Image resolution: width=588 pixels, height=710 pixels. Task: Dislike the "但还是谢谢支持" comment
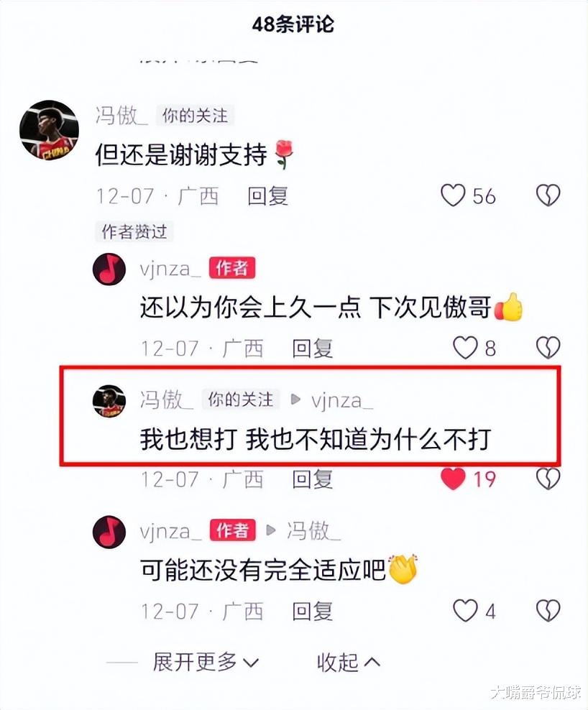pyautogui.click(x=548, y=195)
